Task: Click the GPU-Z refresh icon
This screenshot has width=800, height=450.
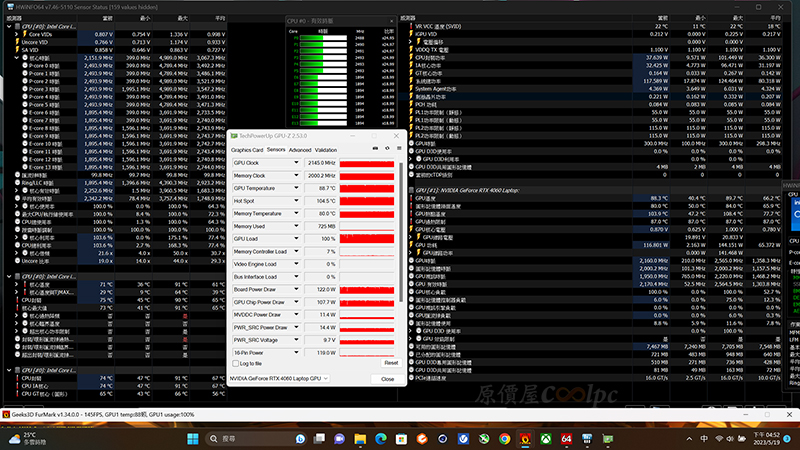Action: 387,148
